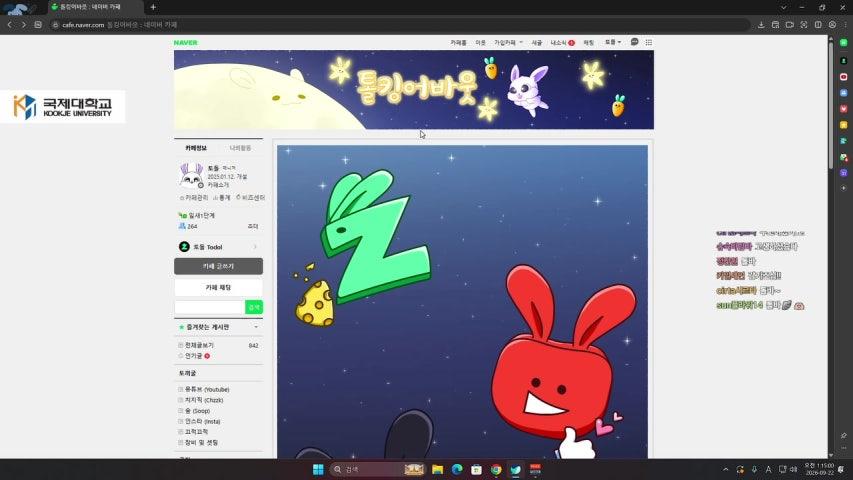Click the browser address bar
This screenshot has height=480, width=853.
pos(400,24)
